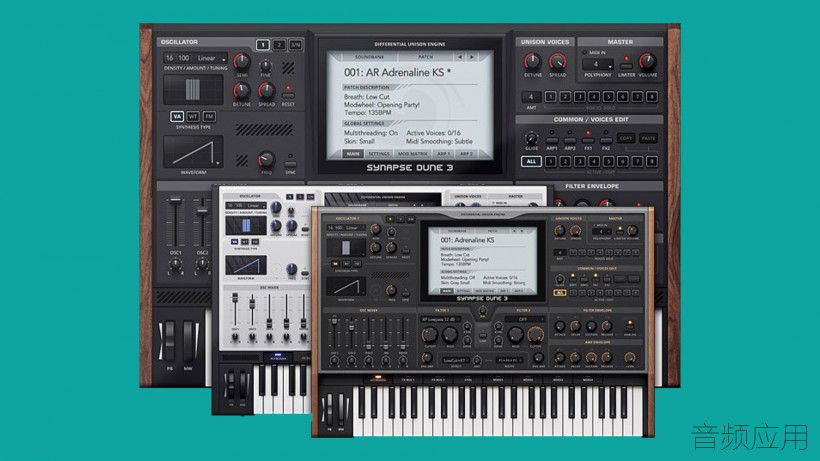
Task: Click the COPY button in back synth
Action: point(626,139)
